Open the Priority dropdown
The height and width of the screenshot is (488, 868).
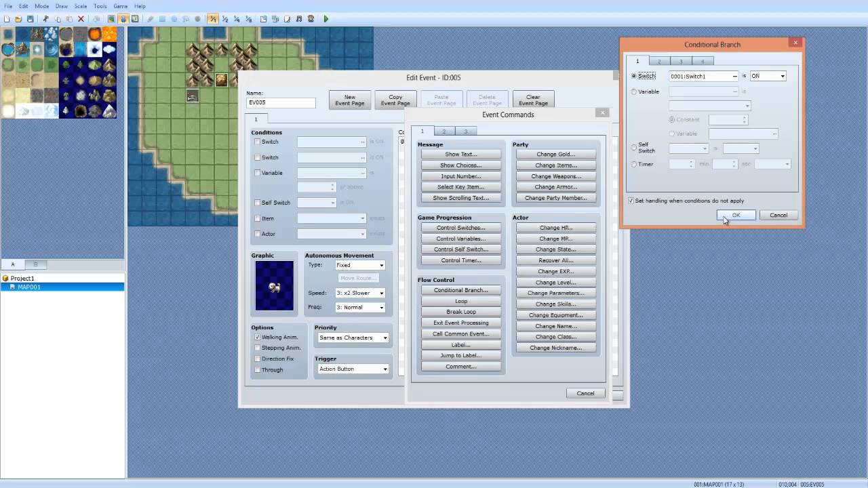[353, 338]
